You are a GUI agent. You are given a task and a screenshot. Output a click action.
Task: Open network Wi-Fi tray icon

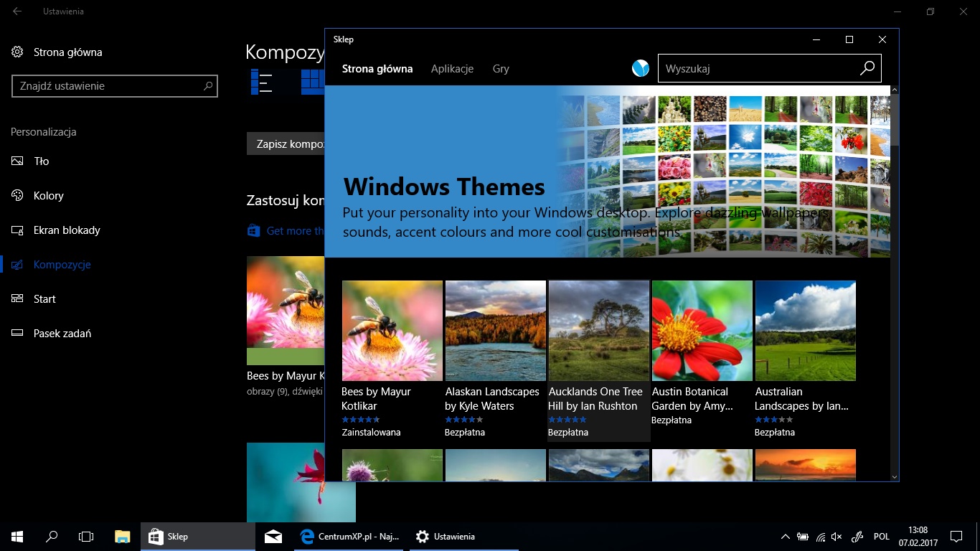(x=821, y=537)
